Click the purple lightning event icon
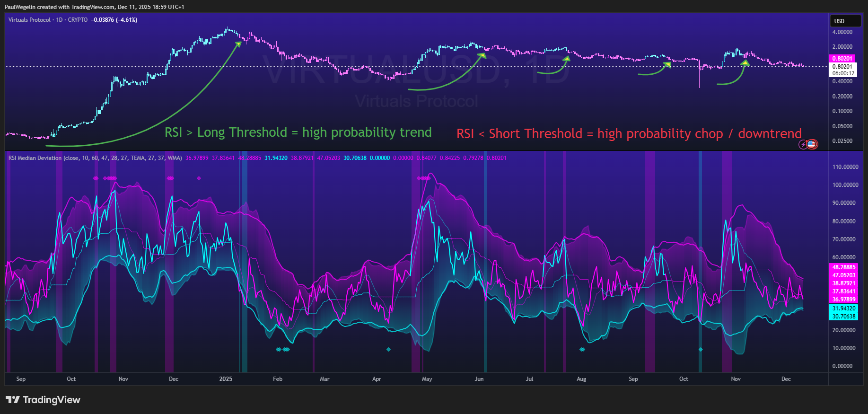Image resolution: width=868 pixels, height=414 pixels. 803,144
